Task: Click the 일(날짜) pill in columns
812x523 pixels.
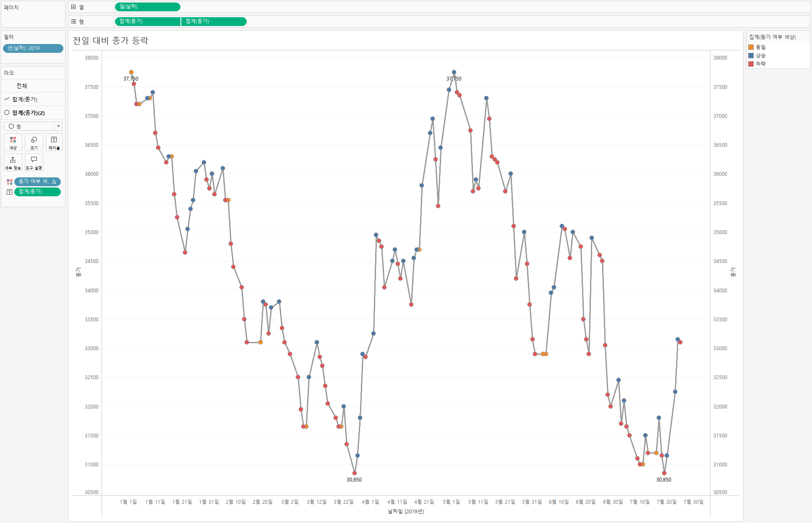Action: (147, 7)
